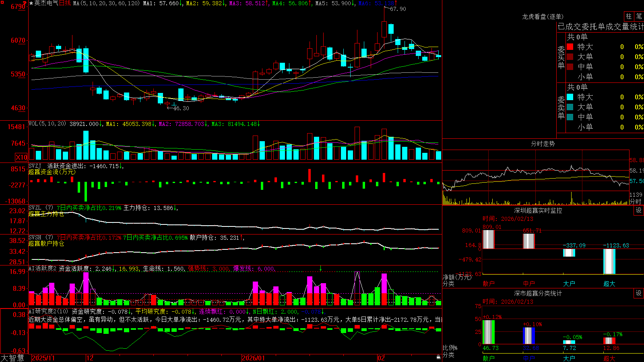Click the 深市超赢分类统计 panel title
Screen dimensions: 644x362
[538, 293]
